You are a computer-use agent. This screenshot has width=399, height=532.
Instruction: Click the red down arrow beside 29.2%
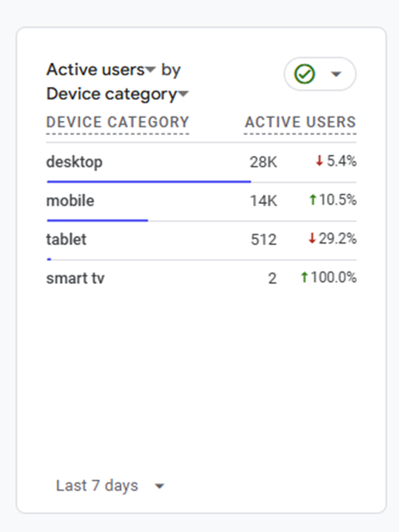(312, 239)
